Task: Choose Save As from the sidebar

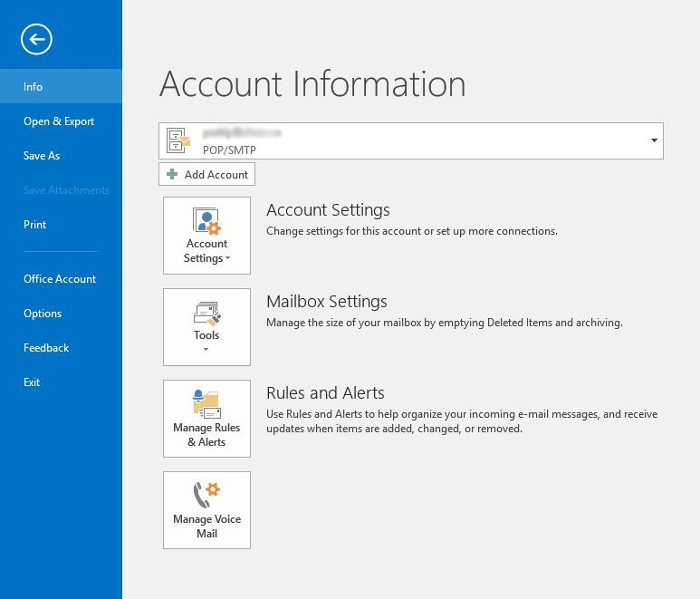Action: tap(42, 156)
